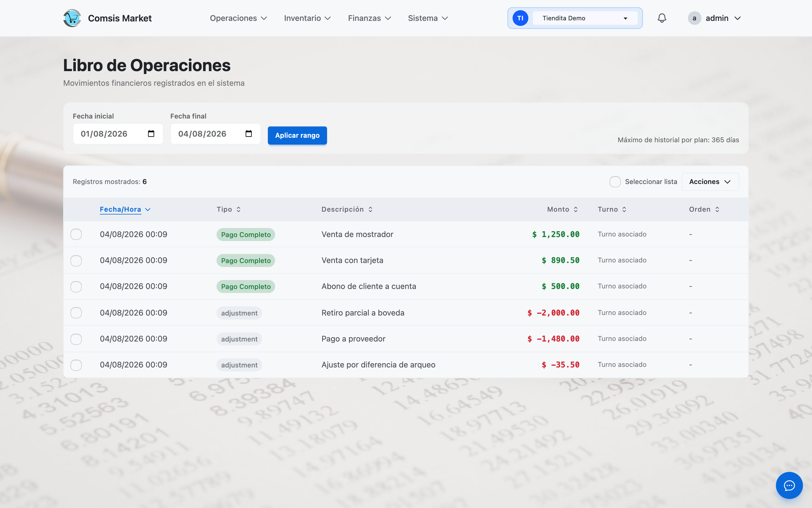
Task: Click the TI store avatar badge
Action: tap(520, 18)
